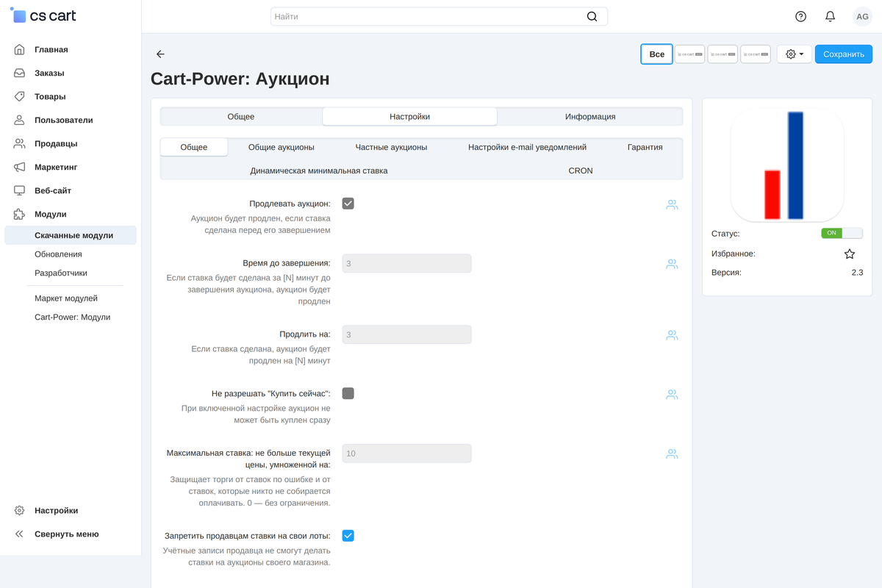Open the Cart-Power: Модули sidebar link

pyautogui.click(x=71, y=318)
